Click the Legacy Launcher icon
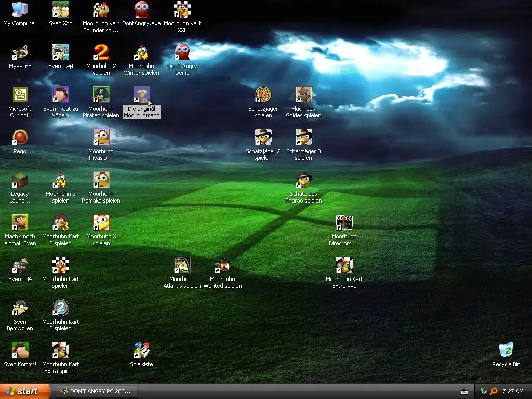Viewport: 532px width, 399px height. pyautogui.click(x=20, y=180)
